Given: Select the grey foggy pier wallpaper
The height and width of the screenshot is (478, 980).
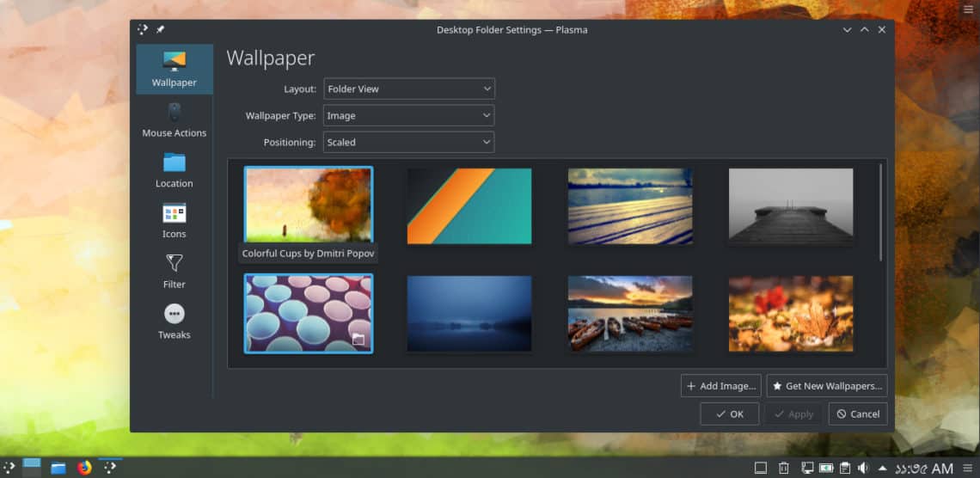Looking at the screenshot, I should 791,205.
